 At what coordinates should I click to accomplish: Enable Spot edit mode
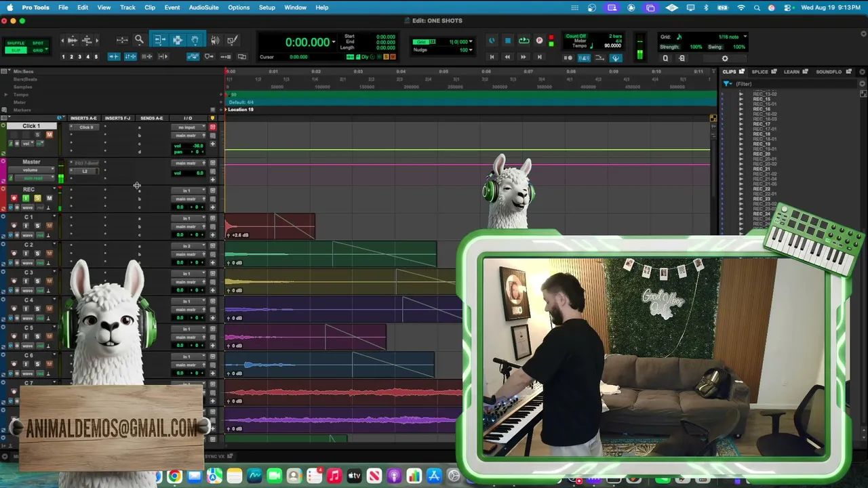(38, 43)
